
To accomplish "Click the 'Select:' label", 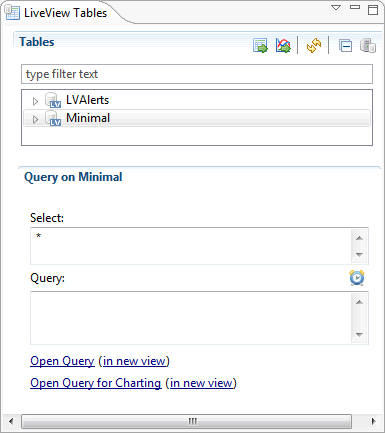I will tap(47, 218).
